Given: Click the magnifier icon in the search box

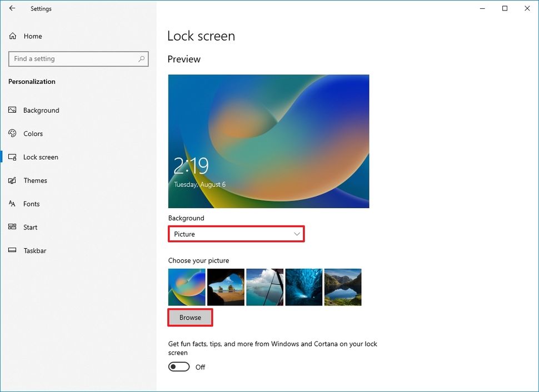Looking at the screenshot, I should click(x=142, y=58).
